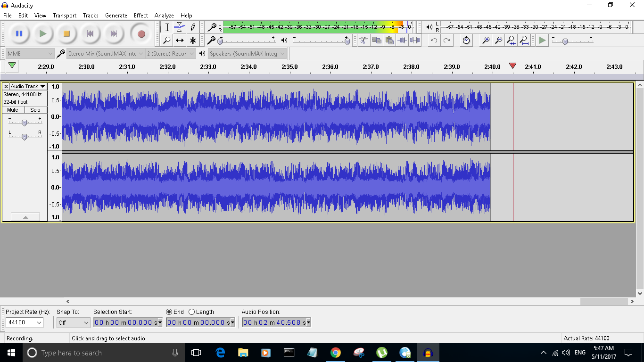Select the Draw pencil tool
The height and width of the screenshot is (362, 644).
tap(192, 27)
